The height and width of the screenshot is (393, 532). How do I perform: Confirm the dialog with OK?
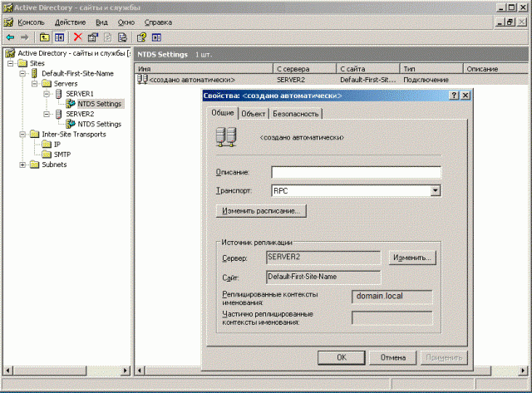coord(342,357)
